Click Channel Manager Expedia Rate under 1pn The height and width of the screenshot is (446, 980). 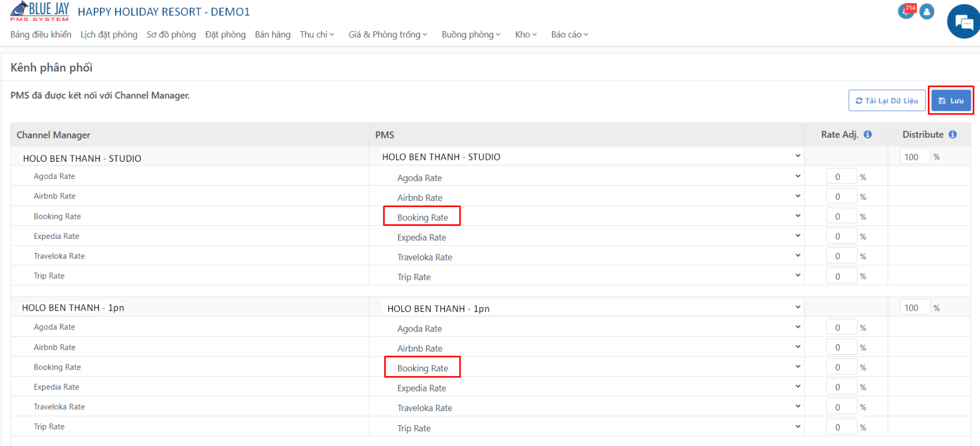tap(56, 387)
